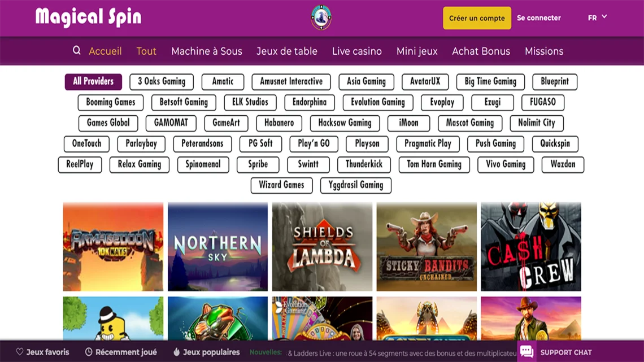Pick Mascot Gaming provider
Image resolution: width=644 pixels, height=362 pixels.
[470, 123]
